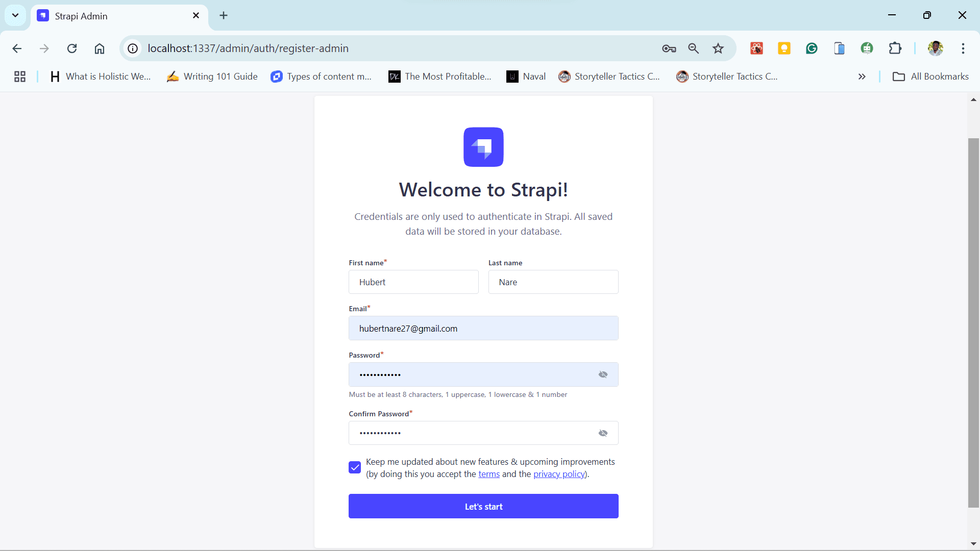Click the address bar URL
980x551 pixels.
click(248, 48)
